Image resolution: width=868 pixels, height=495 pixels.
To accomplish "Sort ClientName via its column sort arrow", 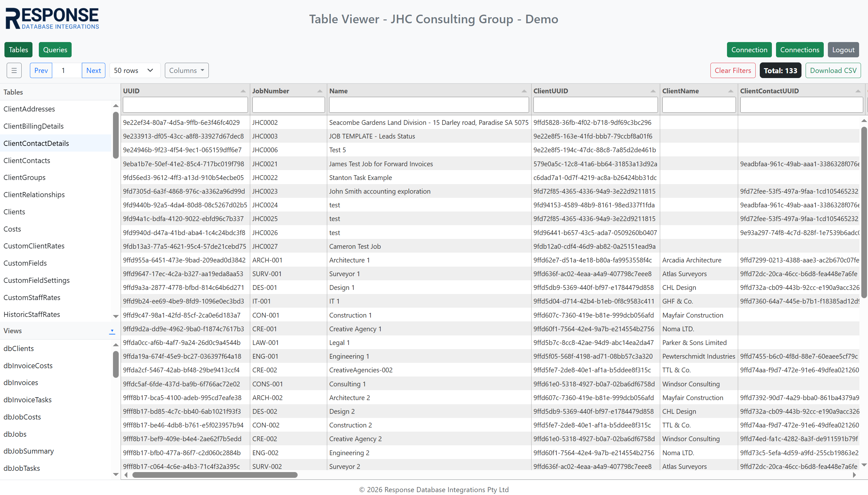I will coord(731,91).
